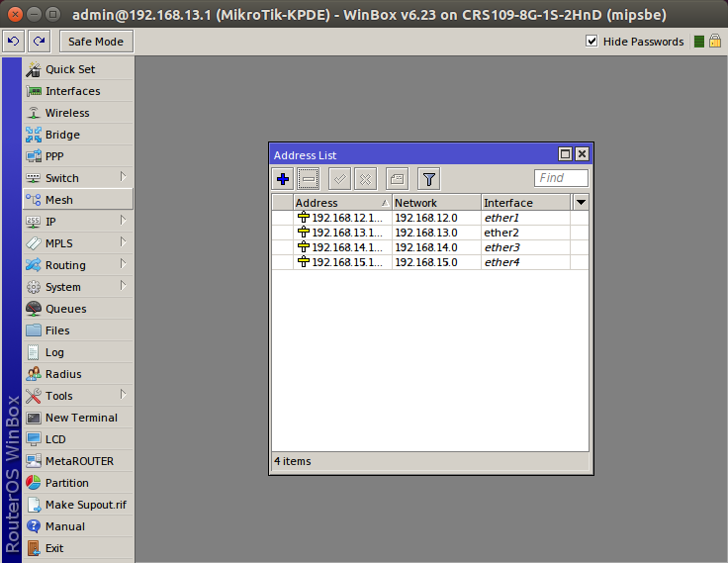728x563 pixels.
Task: Close the Address List window
Action: coord(582,153)
